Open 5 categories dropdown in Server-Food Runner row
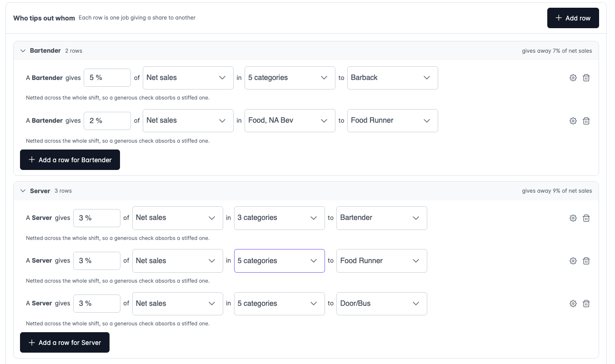This screenshot has height=364, width=615. tap(280, 261)
